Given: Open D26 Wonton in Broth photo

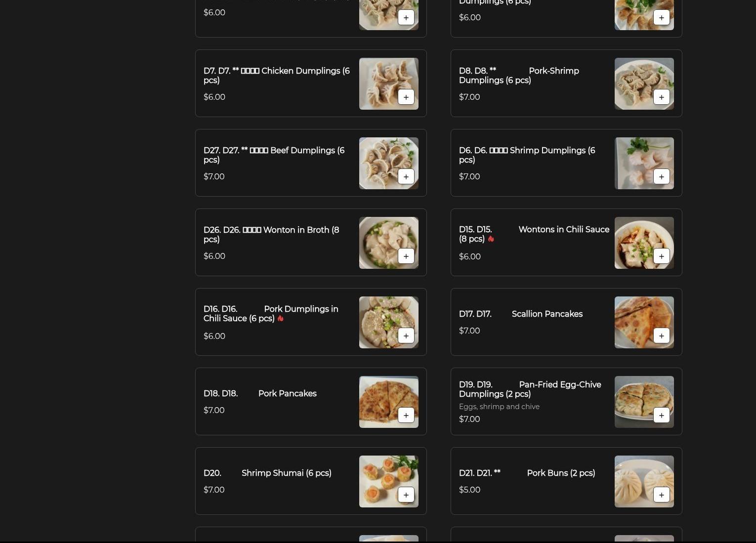Looking at the screenshot, I should coord(389,243).
